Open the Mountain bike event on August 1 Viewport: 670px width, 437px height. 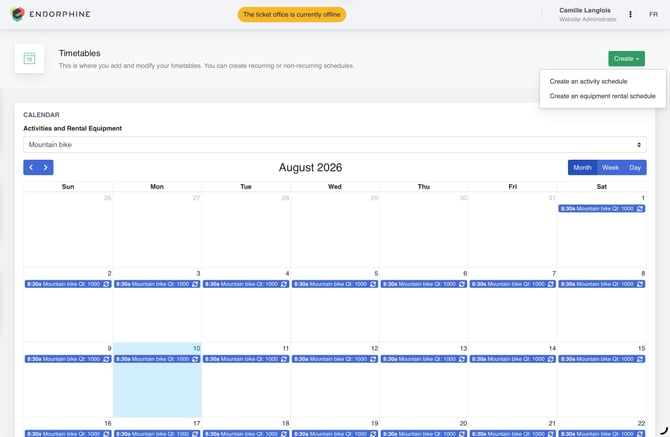(602, 209)
